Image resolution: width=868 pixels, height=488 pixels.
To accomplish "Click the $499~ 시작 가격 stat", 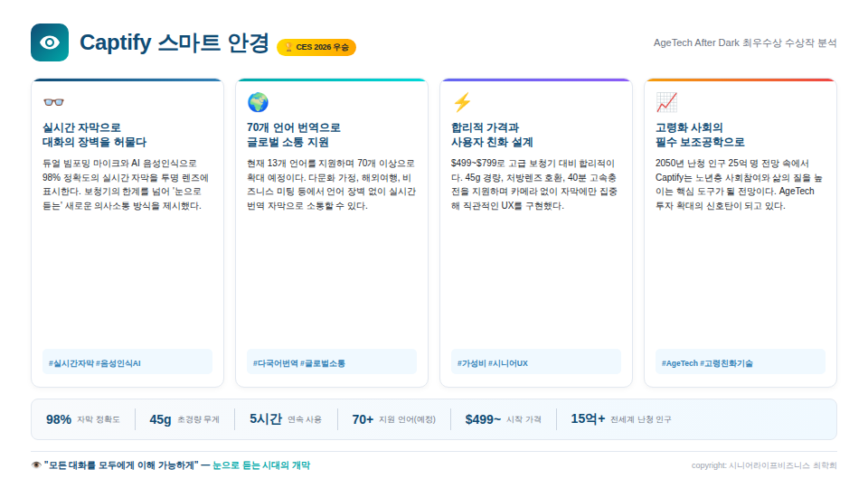I will point(504,419).
